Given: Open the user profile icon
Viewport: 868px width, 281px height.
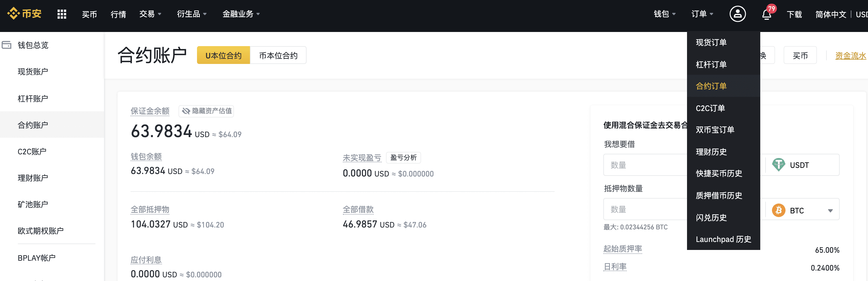Looking at the screenshot, I should click(x=737, y=14).
